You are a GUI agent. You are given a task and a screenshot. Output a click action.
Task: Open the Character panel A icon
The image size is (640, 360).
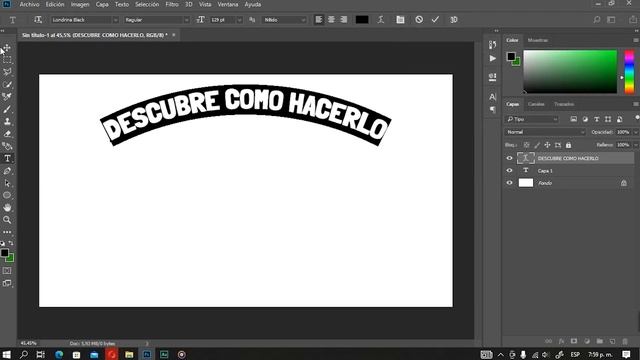493,97
